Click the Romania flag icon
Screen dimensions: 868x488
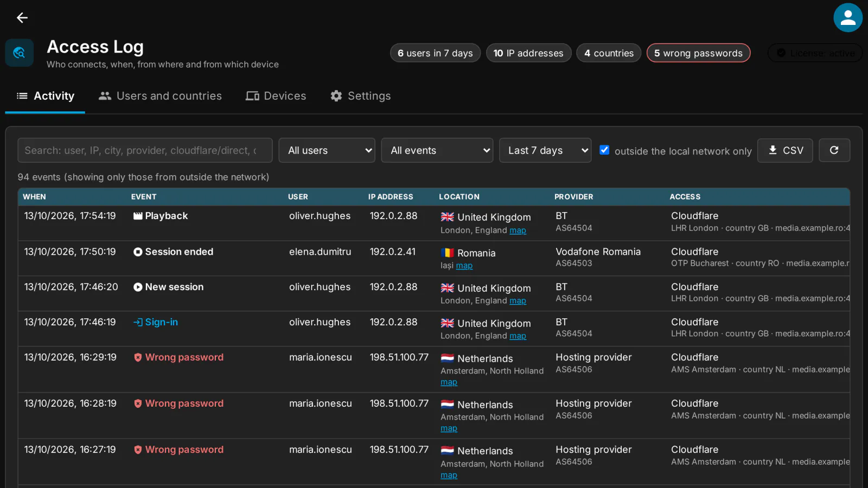(x=448, y=253)
